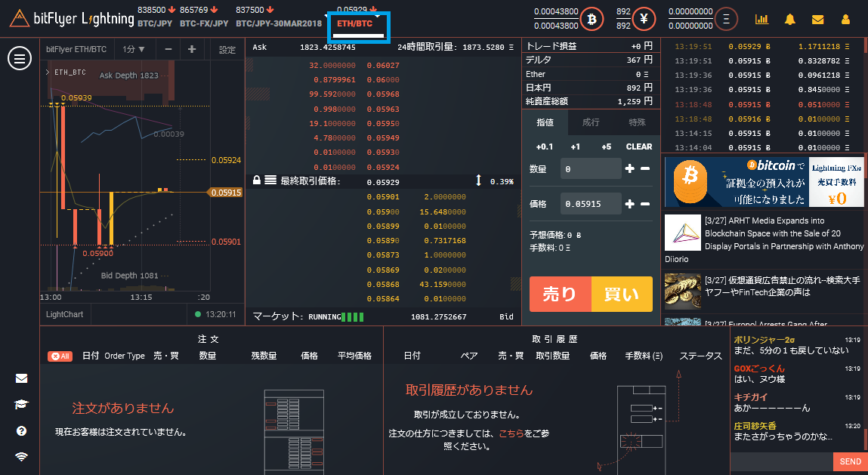Click the 数量 quantity input field

[x=591, y=169]
